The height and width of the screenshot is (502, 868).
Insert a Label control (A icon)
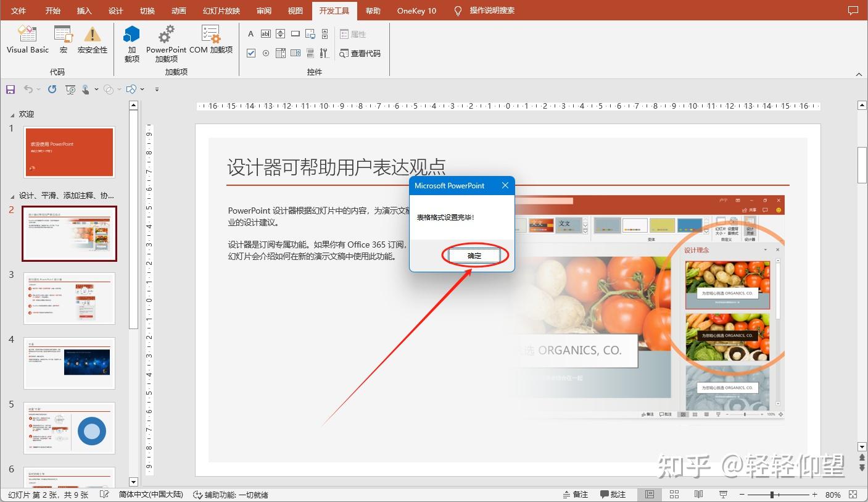251,34
